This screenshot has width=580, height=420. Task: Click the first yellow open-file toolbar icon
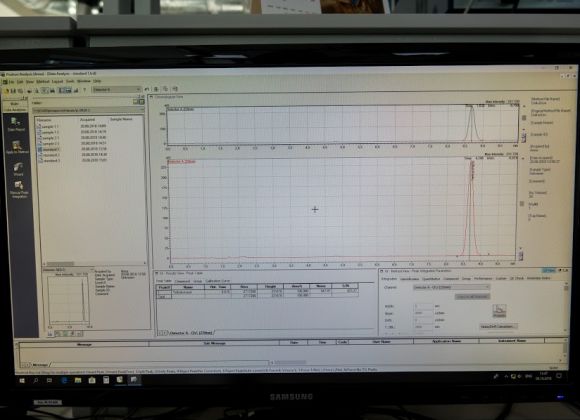pos(7,91)
